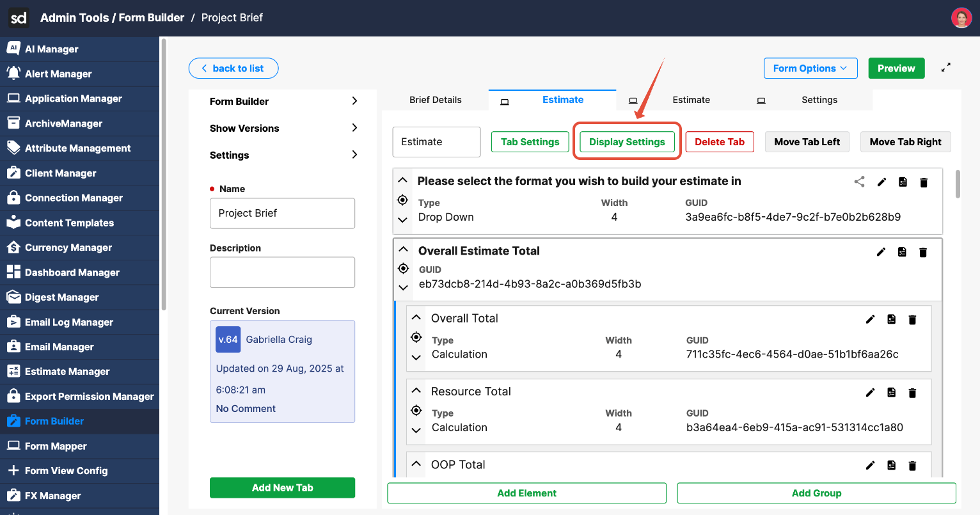Click the share icon on the format selection element

point(860,182)
